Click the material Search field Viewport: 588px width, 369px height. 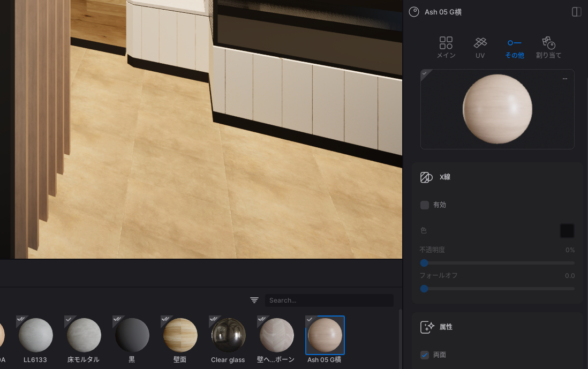click(329, 300)
